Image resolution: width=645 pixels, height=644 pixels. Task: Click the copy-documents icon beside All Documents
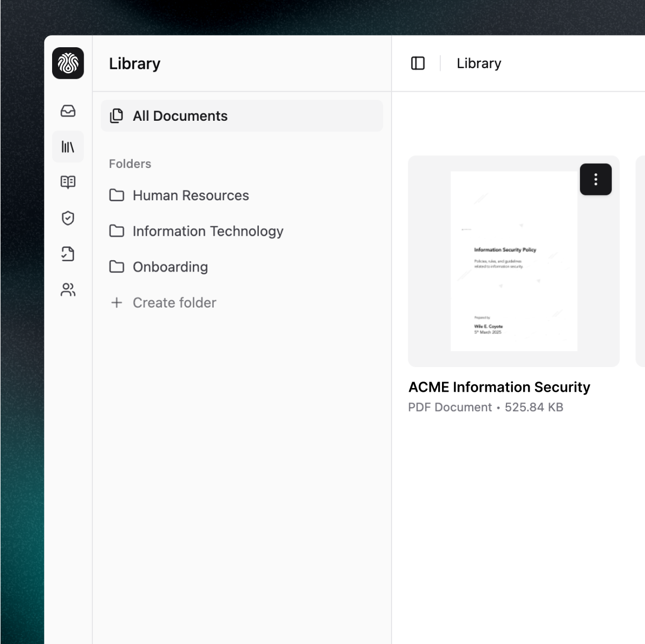click(x=117, y=115)
